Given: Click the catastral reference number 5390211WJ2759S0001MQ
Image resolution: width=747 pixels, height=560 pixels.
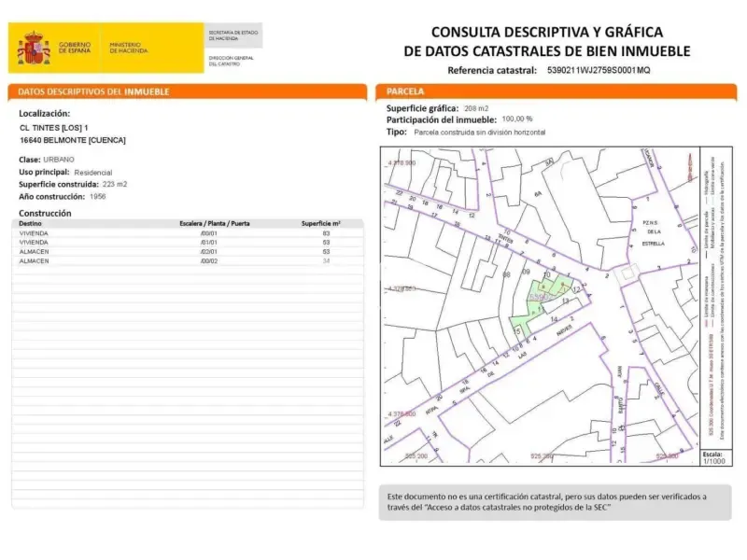Looking at the screenshot, I should (x=599, y=71).
